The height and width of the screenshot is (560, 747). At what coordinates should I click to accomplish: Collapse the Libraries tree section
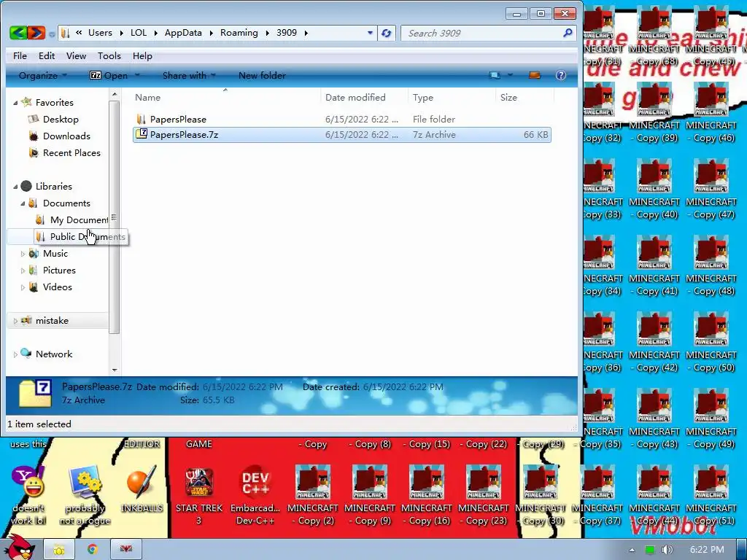[15, 186]
